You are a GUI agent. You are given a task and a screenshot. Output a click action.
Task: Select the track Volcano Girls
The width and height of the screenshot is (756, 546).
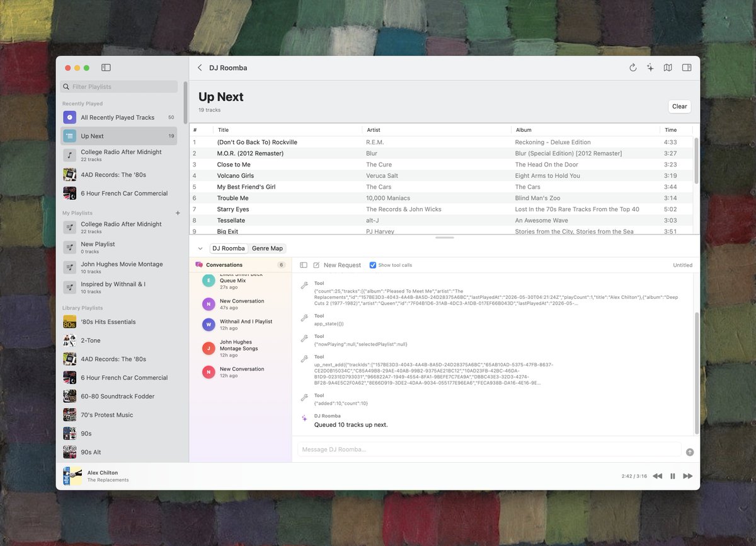coord(441,176)
